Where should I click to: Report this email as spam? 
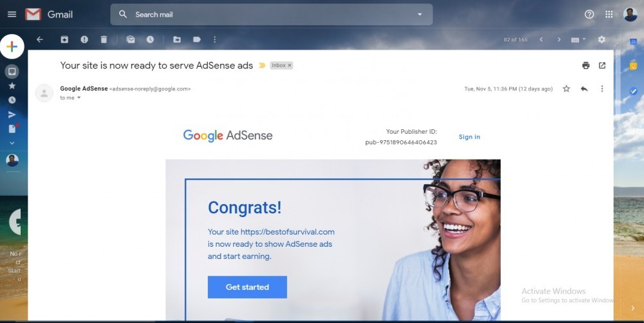point(84,39)
